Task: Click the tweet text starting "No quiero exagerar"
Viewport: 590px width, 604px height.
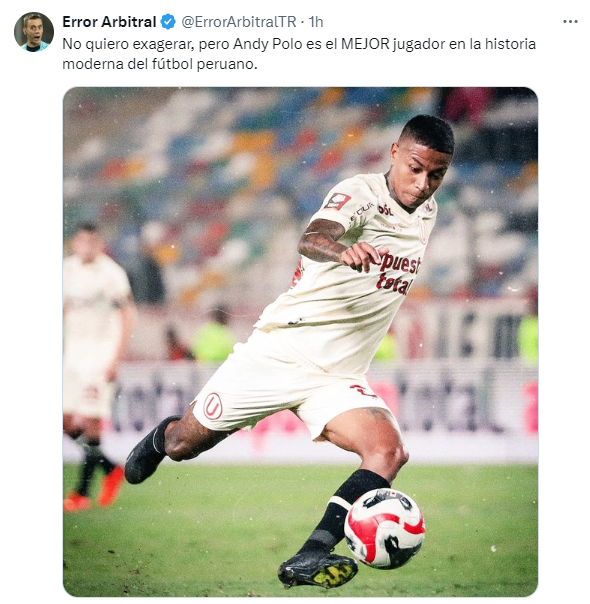Action: click(x=299, y=54)
